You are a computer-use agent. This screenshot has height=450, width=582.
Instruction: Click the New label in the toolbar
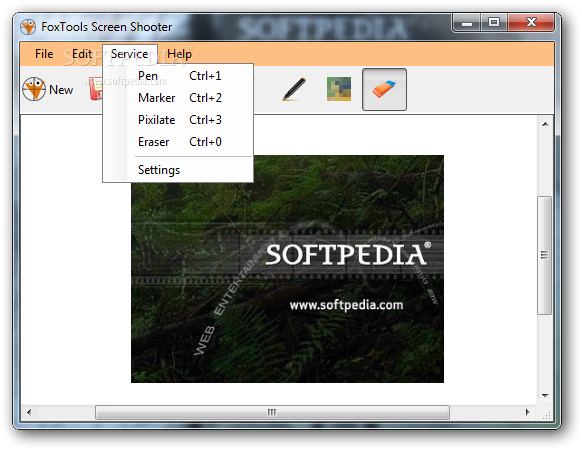pos(61,90)
